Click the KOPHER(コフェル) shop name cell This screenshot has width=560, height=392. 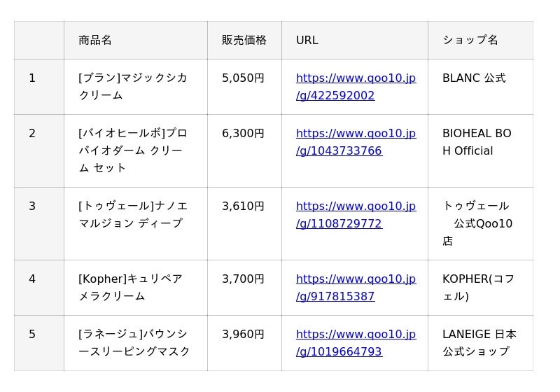478,288
